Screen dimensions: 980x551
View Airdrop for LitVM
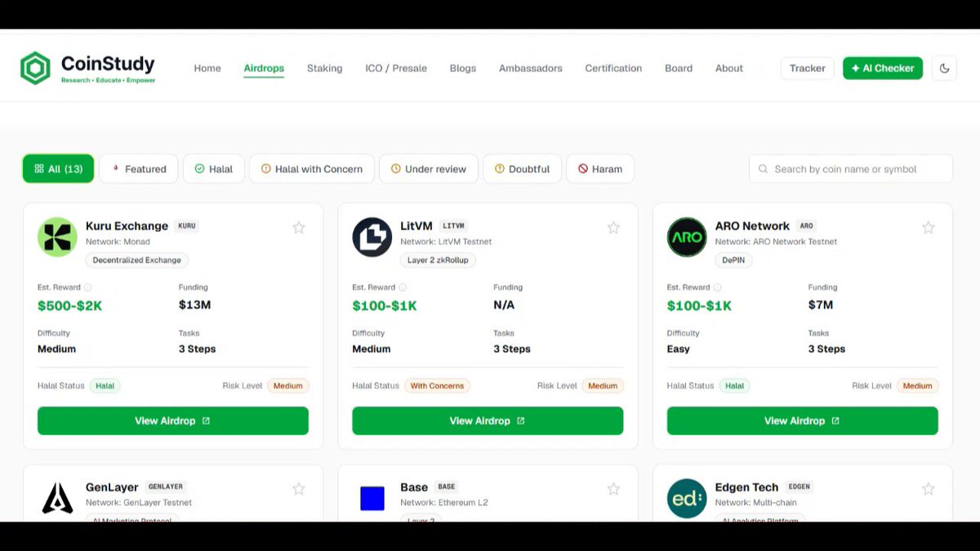coord(488,421)
